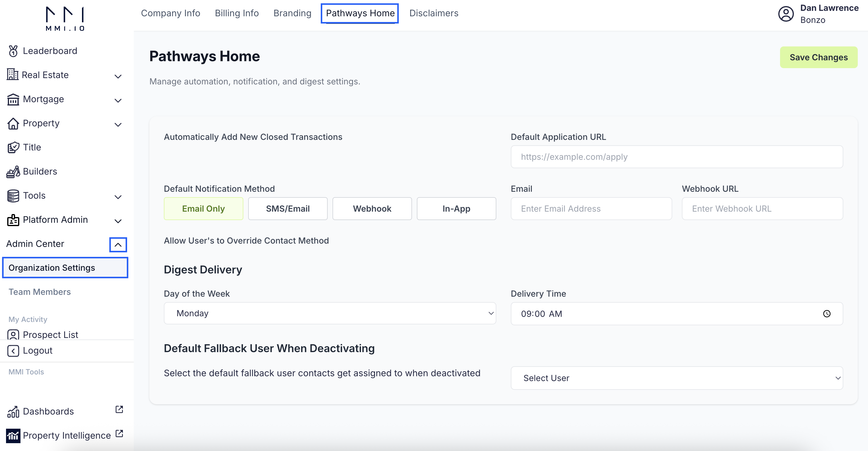Click the Logout arrow icon
This screenshot has width=868, height=451.
coord(13,351)
